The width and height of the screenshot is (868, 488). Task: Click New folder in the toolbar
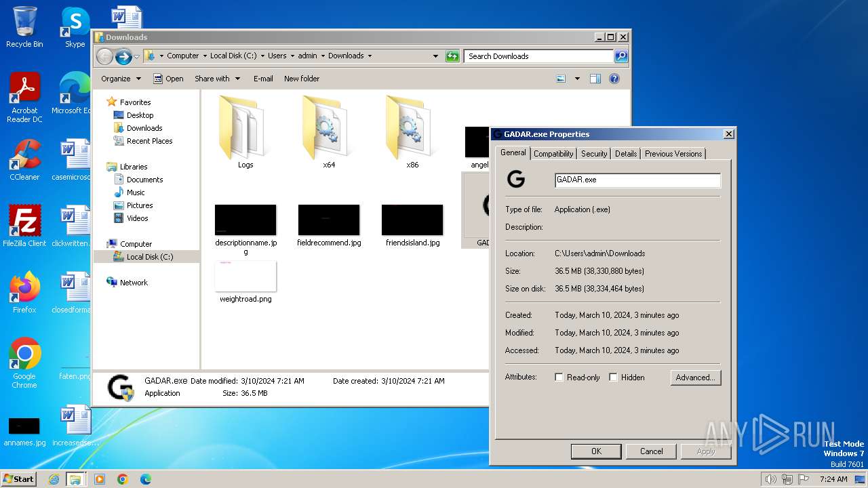coord(302,79)
